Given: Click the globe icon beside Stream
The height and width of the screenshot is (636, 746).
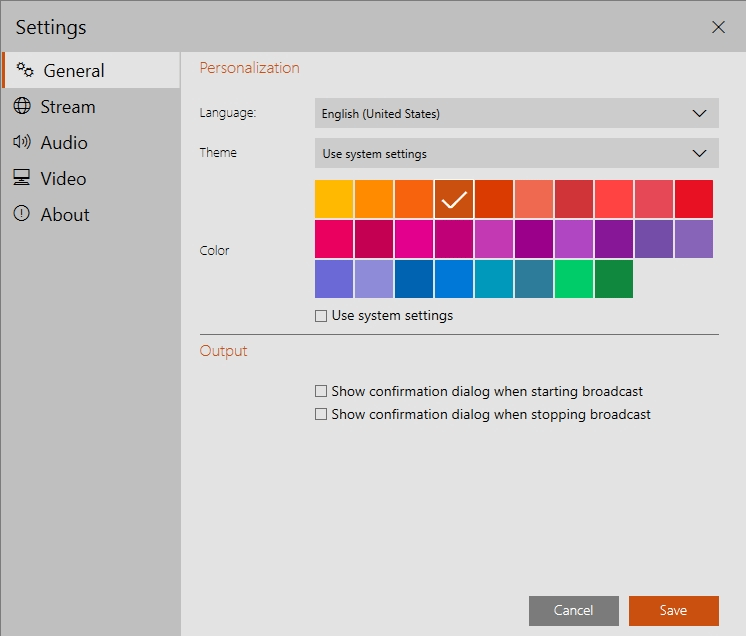Looking at the screenshot, I should click(x=22, y=106).
